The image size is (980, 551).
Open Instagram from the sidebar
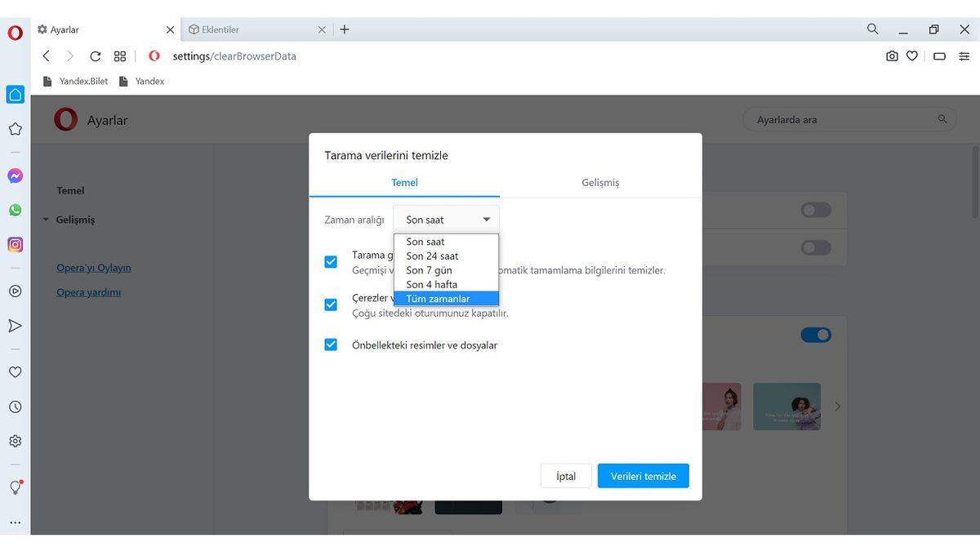point(15,244)
